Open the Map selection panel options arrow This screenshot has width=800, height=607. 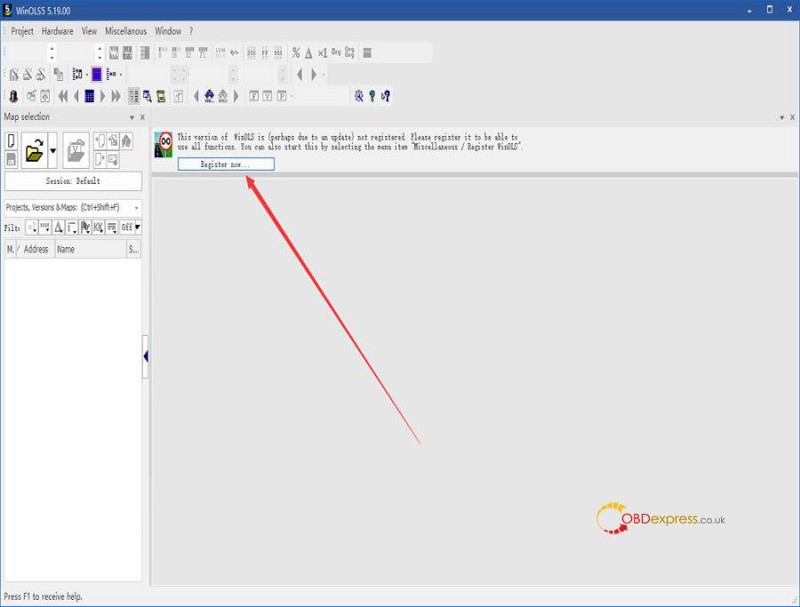pyautogui.click(x=132, y=117)
